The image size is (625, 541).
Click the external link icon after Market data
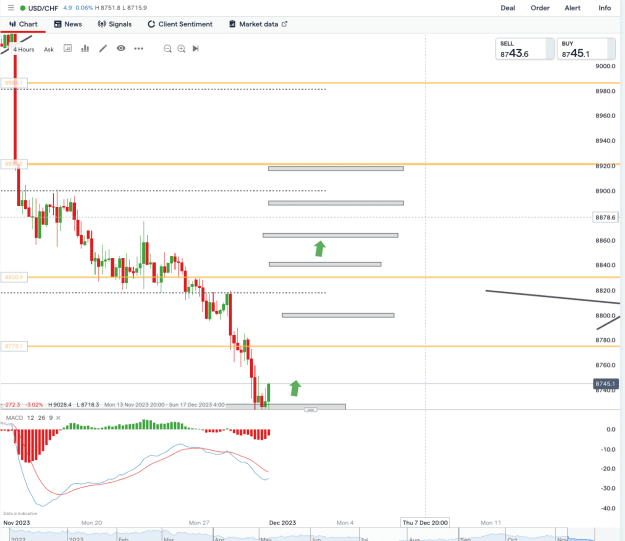click(284, 24)
